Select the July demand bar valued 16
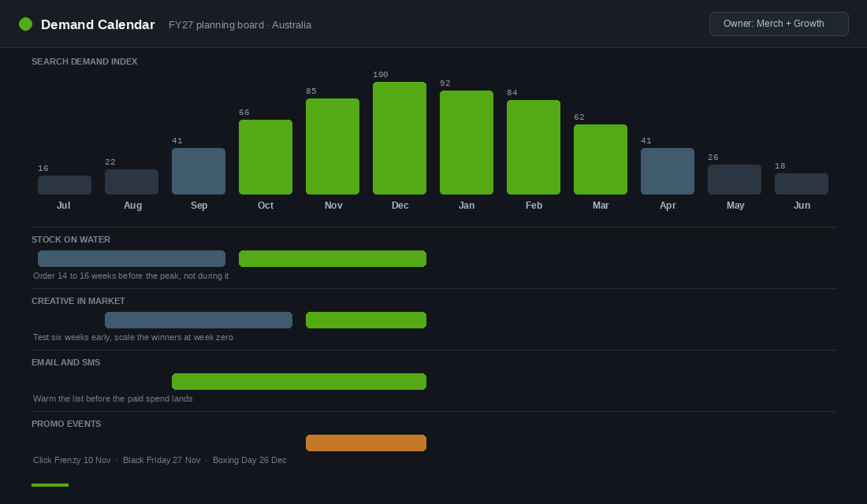 [x=65, y=185]
